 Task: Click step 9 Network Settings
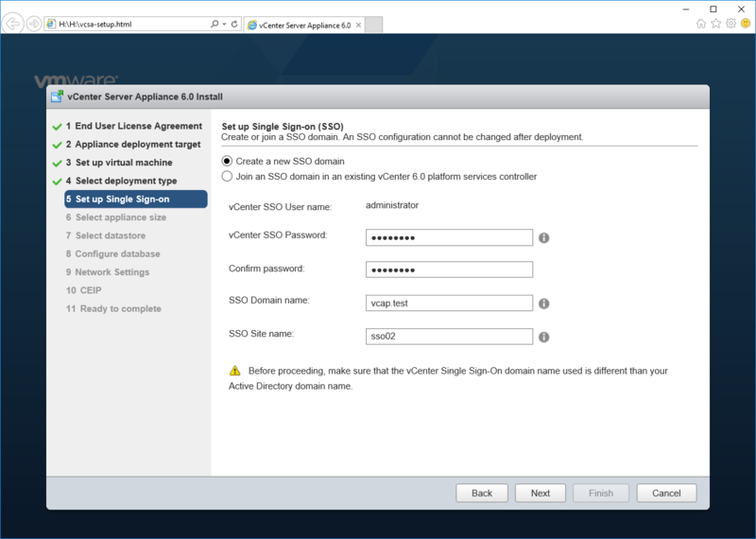pos(108,272)
